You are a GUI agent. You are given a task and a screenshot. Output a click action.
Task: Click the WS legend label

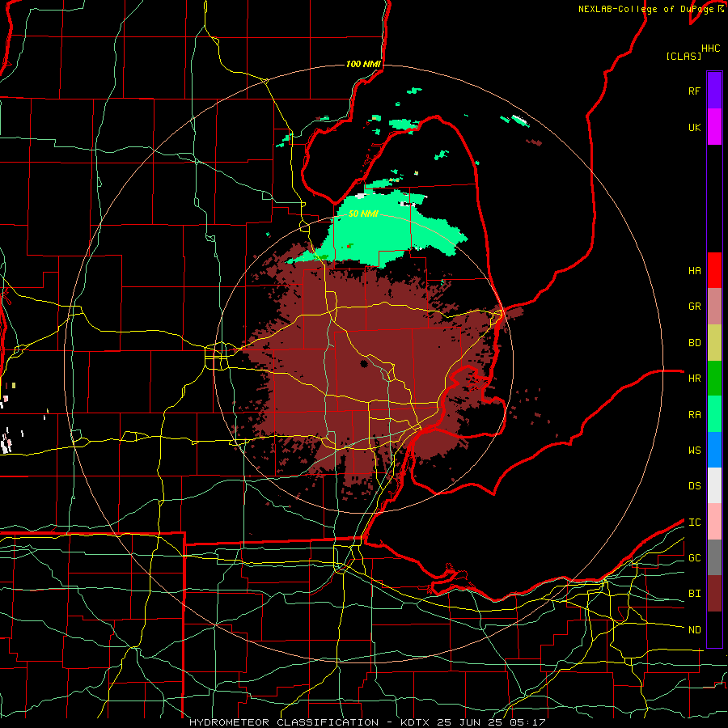pyautogui.click(x=694, y=450)
